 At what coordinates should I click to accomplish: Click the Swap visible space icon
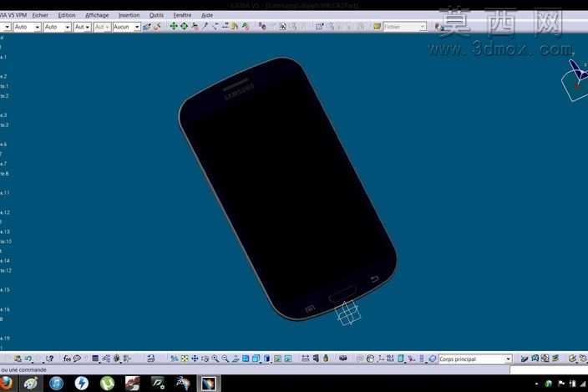click(x=288, y=359)
